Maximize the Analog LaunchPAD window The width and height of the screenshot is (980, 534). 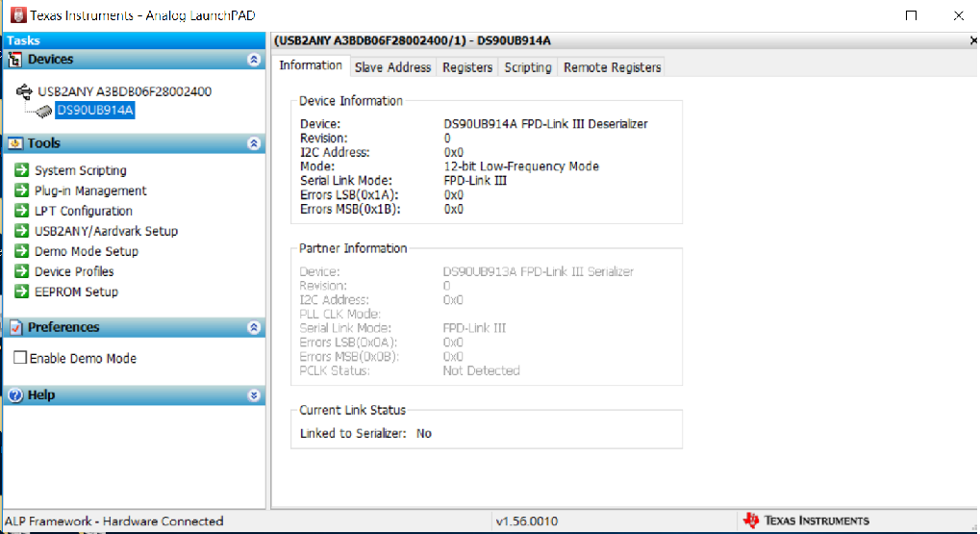912,15
